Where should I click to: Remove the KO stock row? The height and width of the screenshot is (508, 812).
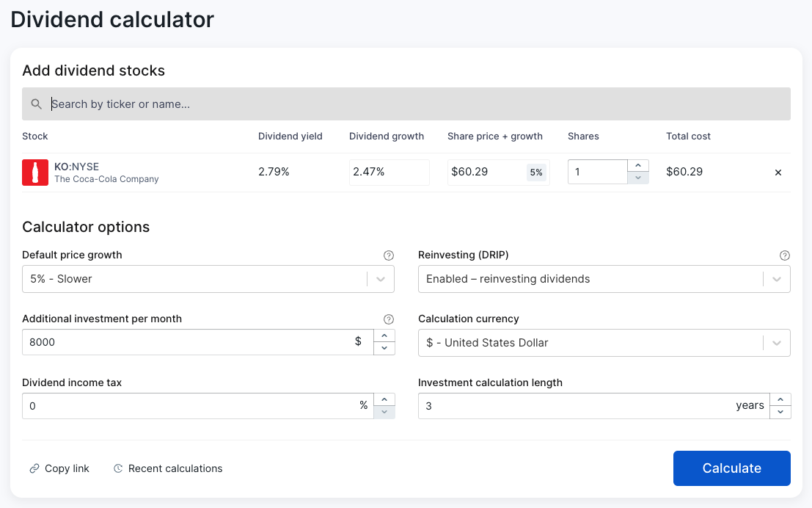tap(778, 173)
